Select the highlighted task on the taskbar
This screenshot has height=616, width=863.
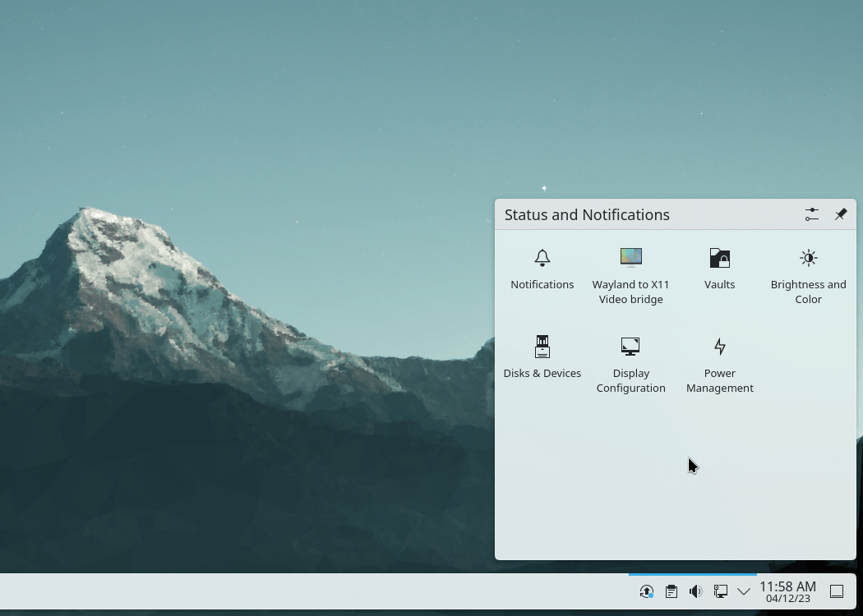pos(692,576)
